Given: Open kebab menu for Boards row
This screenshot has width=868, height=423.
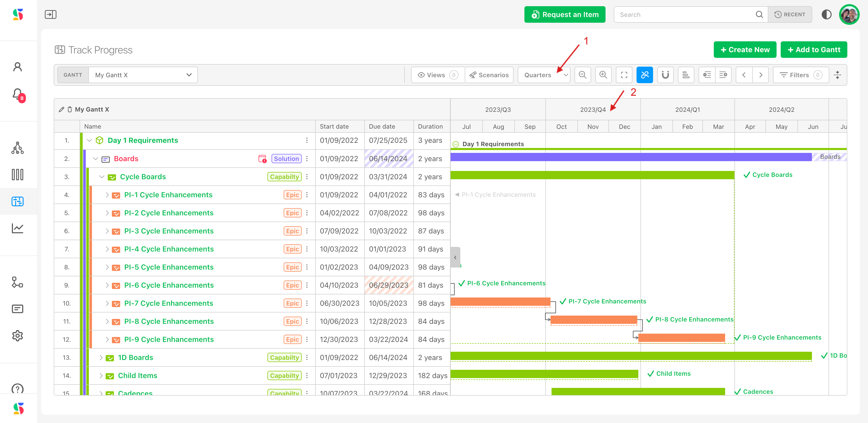Looking at the screenshot, I should [x=307, y=159].
